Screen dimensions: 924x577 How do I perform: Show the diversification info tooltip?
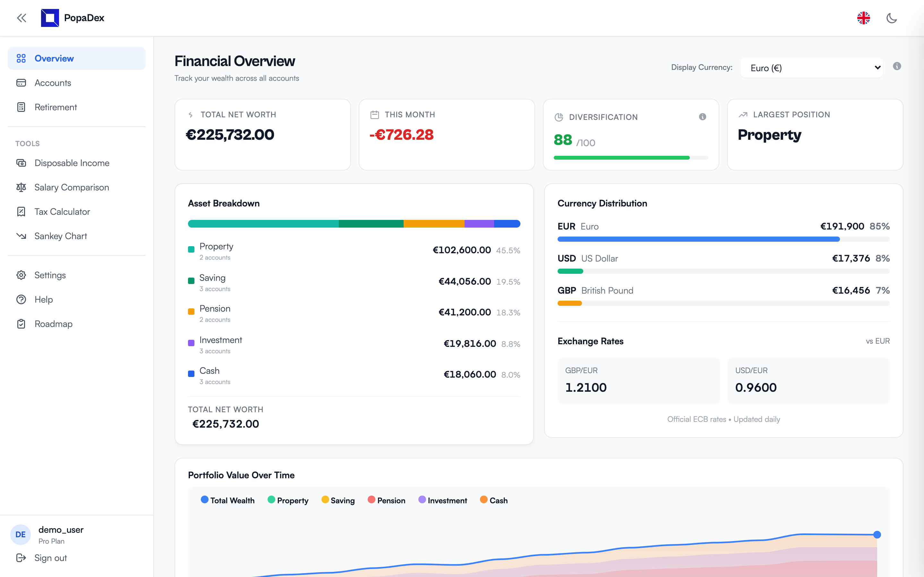703,117
